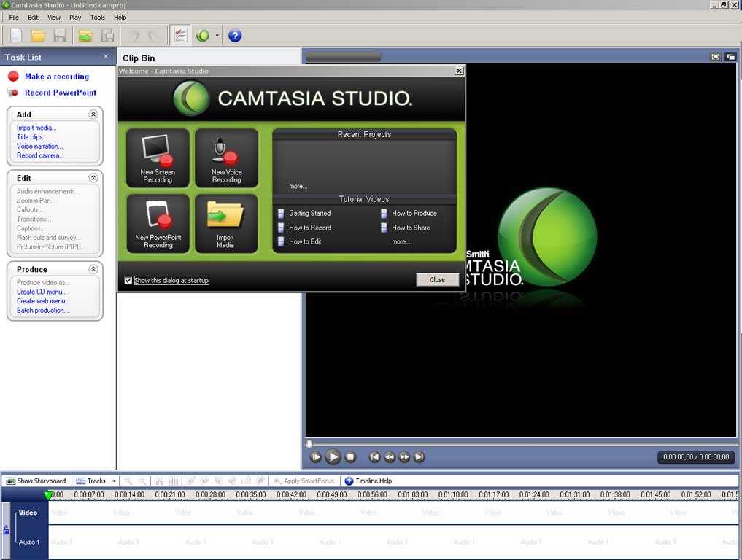Close the Task List panel
Viewport: 742px width, 560px height.
[106, 56]
